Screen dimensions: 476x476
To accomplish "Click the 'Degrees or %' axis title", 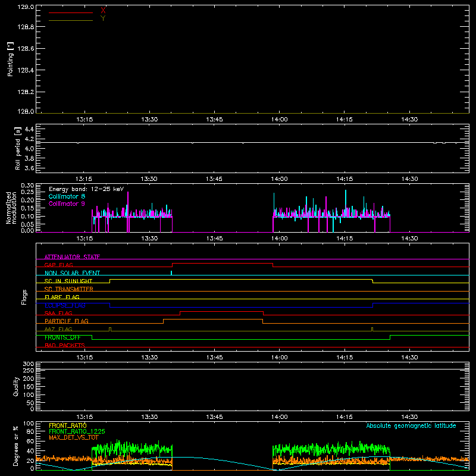I will point(16,446).
